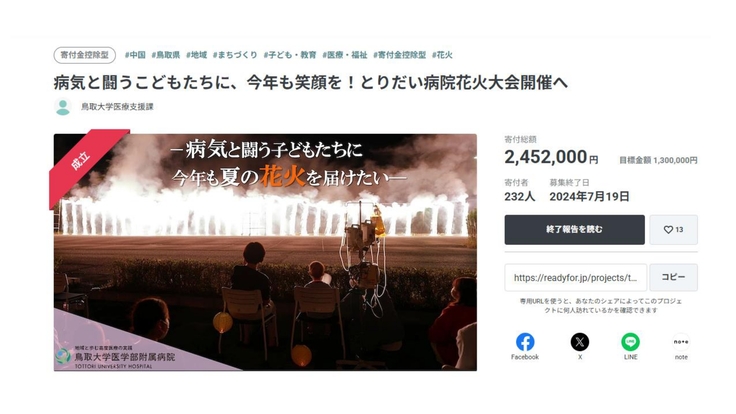Like the project with heart button
This screenshot has height=414, width=736.
(x=674, y=230)
